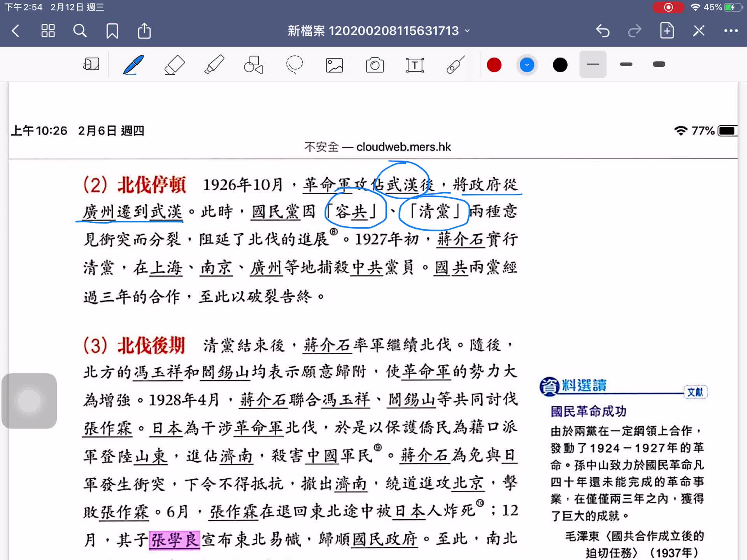The image size is (747, 560).
Task: Select the Eraser tool
Action: pos(174,65)
